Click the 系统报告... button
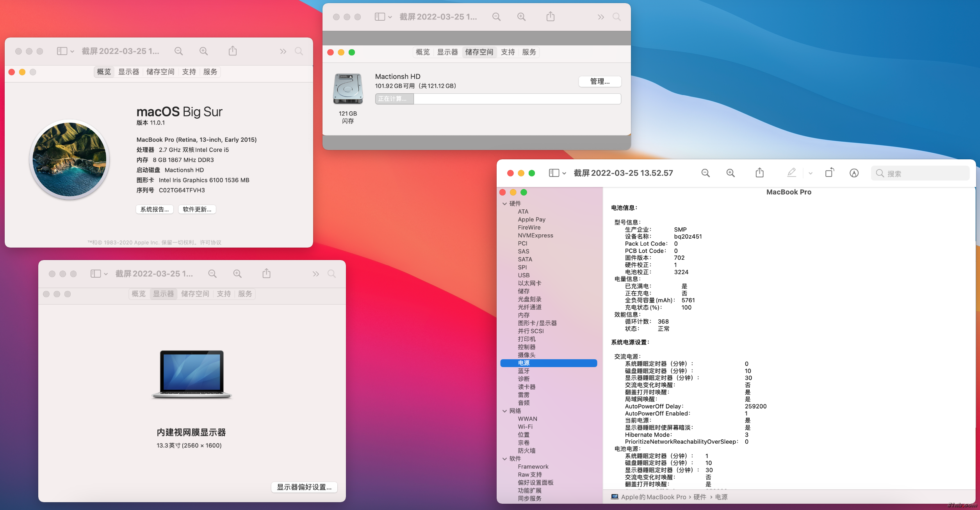This screenshot has width=980, height=510. point(155,209)
